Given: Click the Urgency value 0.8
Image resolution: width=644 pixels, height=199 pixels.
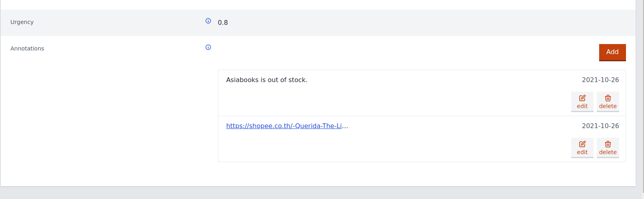Looking at the screenshot, I should click(223, 22).
